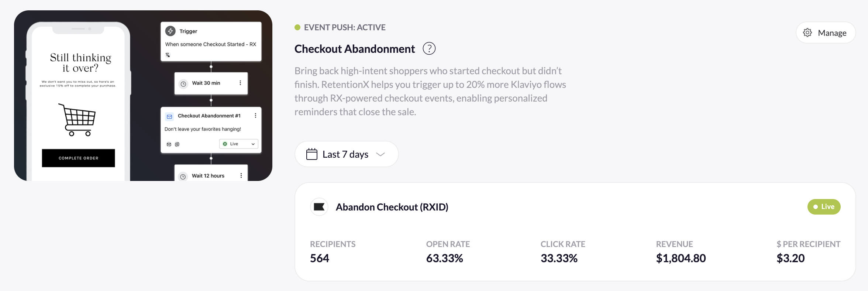Image resolution: width=868 pixels, height=291 pixels.
Task: Click the send-email icon on the message card
Action: point(169,144)
